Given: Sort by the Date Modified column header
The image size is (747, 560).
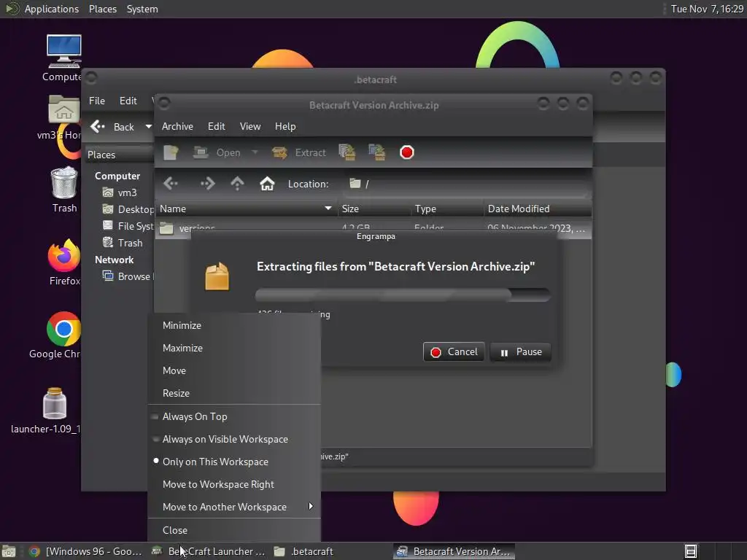Looking at the screenshot, I should pyautogui.click(x=538, y=209).
